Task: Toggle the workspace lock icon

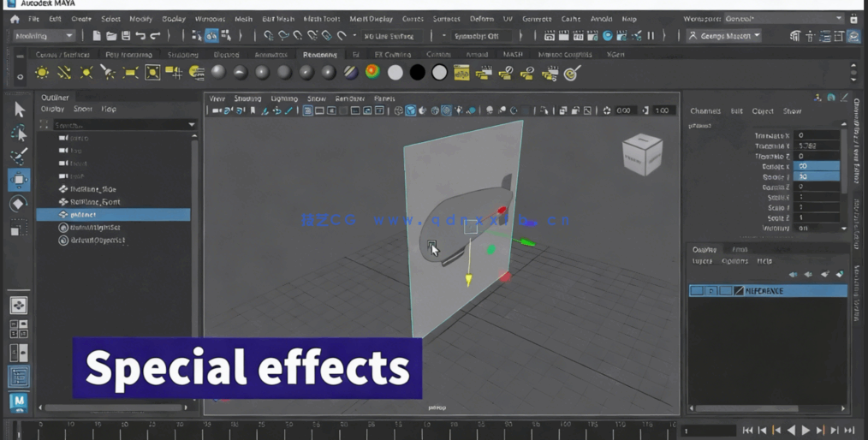Action: click(x=853, y=19)
